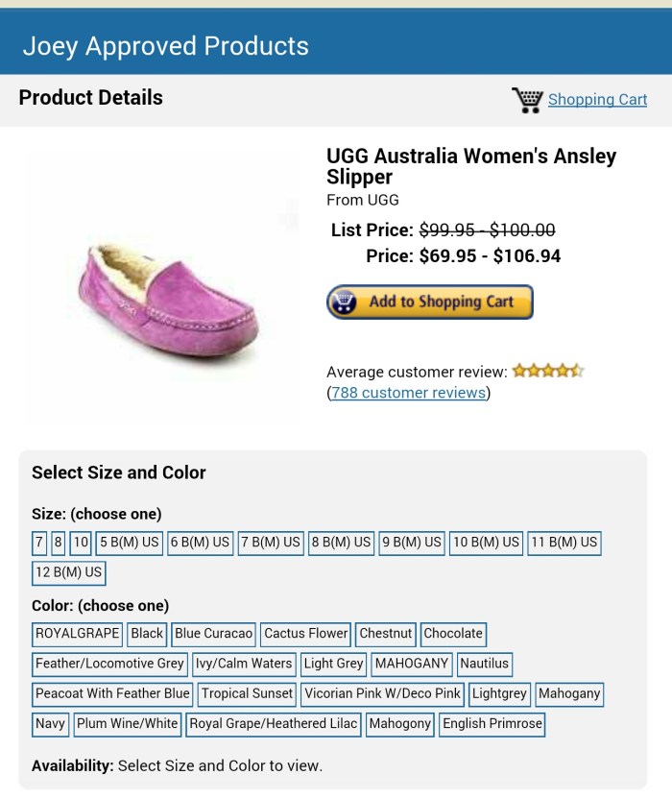Click the Joey Approved Products header

[x=165, y=46]
